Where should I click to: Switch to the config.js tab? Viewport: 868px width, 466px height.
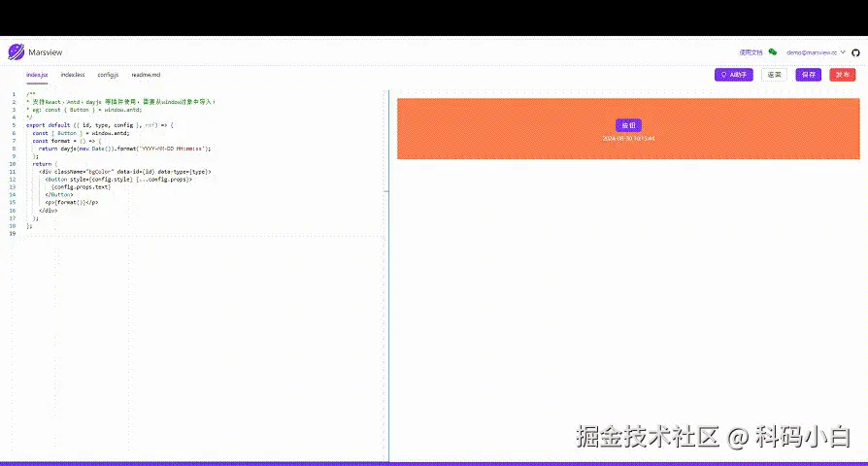[x=108, y=75]
